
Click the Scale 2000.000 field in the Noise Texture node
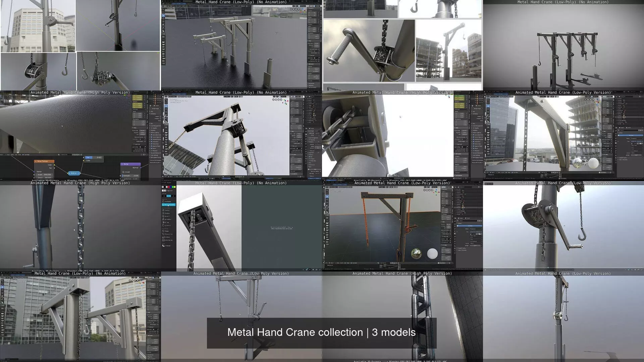tap(44, 175)
